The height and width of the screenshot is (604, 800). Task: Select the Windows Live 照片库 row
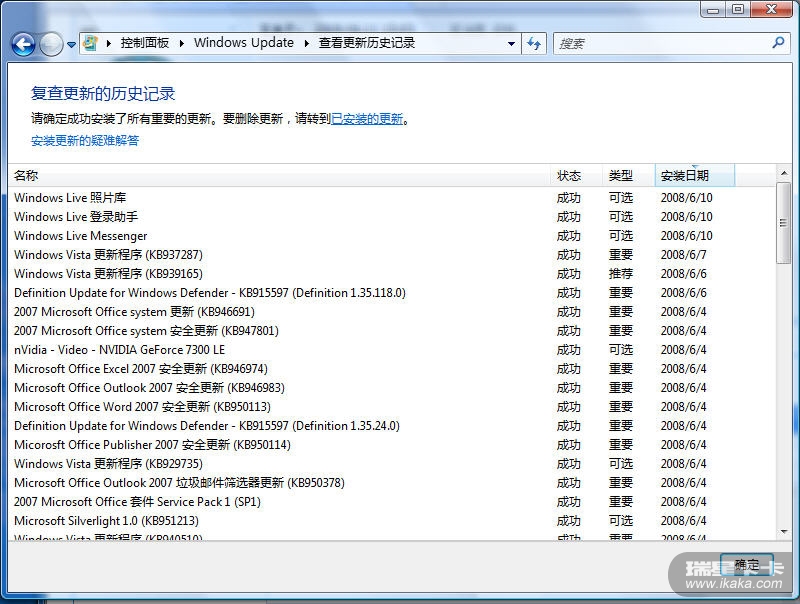tap(392, 198)
